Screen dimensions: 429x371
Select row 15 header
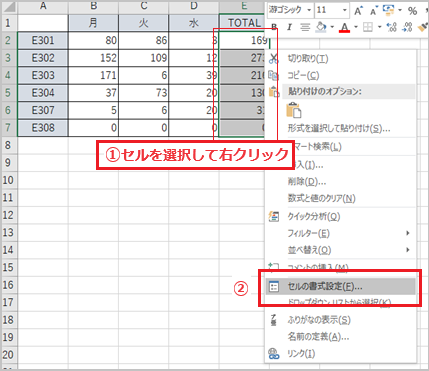(x=8, y=267)
